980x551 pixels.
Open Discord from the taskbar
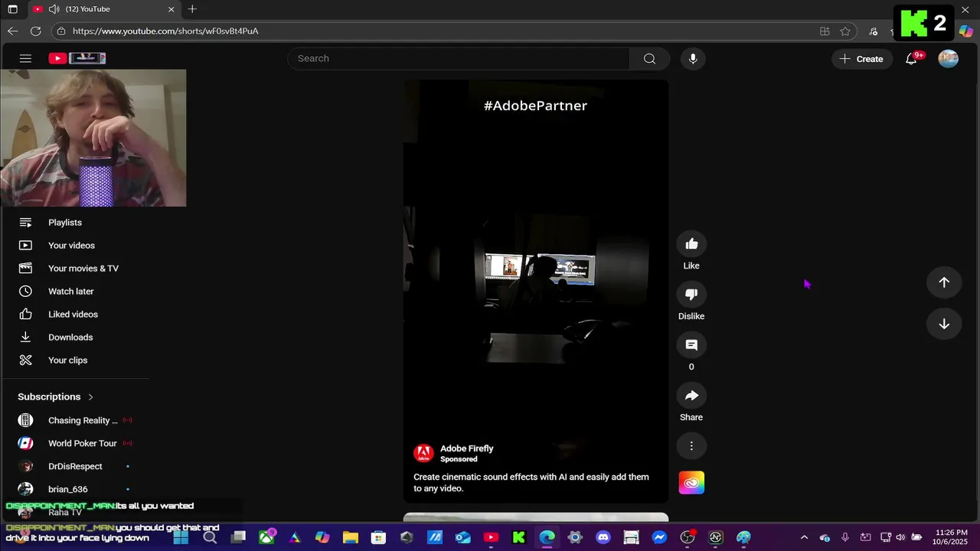pos(603,537)
